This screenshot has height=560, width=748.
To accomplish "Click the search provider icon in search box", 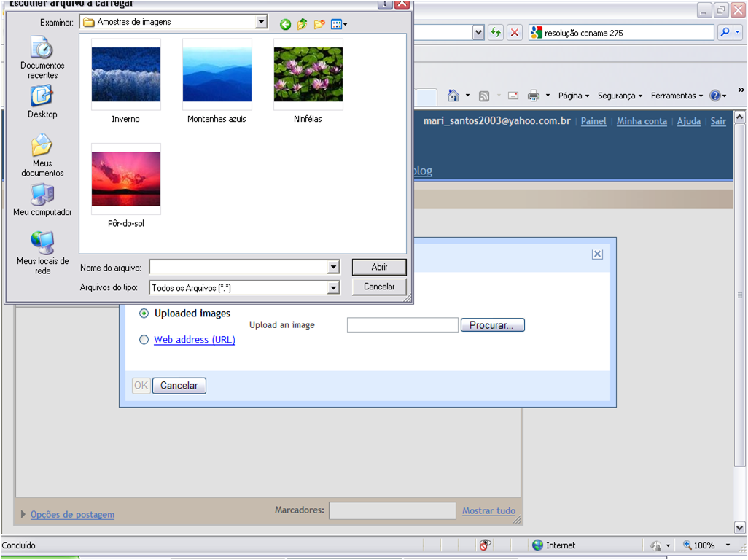I will [536, 32].
